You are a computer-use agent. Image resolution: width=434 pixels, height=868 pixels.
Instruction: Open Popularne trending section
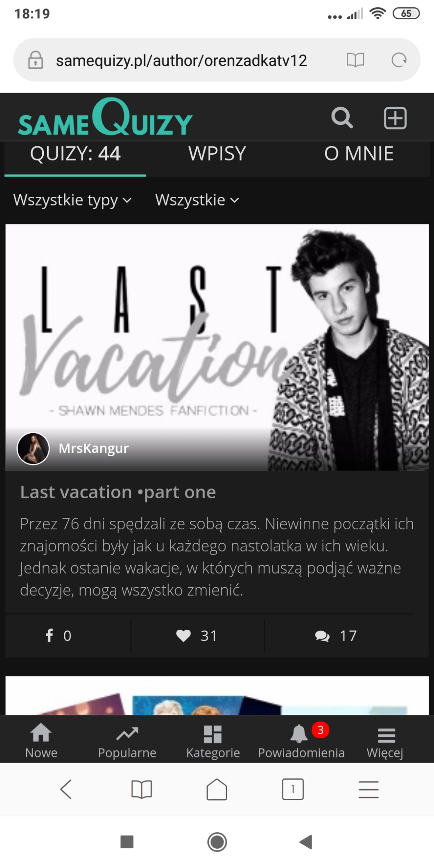pos(127,741)
